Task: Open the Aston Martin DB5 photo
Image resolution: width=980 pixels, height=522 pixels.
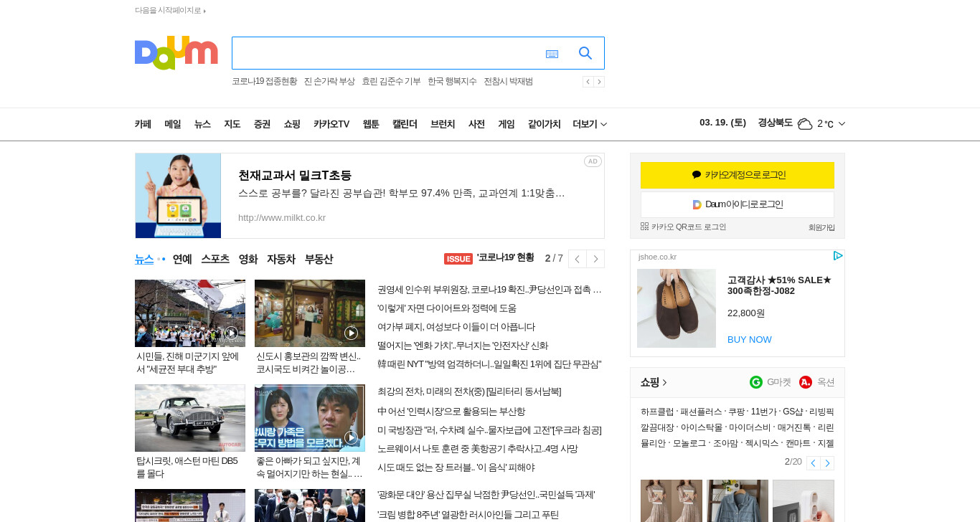Action: tap(190, 418)
